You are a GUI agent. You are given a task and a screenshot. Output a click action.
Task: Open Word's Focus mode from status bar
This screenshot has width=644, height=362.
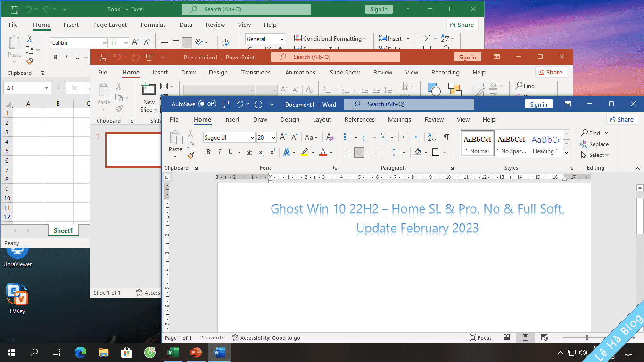[480, 337]
